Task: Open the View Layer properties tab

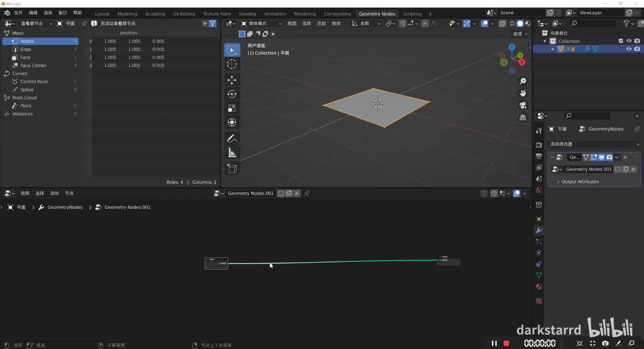Action: [x=539, y=167]
